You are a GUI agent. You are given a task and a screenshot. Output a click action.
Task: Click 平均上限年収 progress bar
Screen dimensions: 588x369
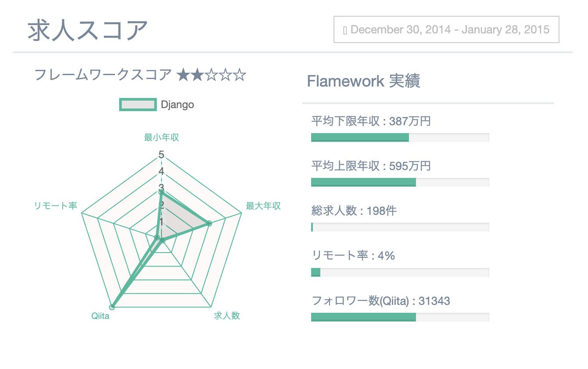(400, 182)
